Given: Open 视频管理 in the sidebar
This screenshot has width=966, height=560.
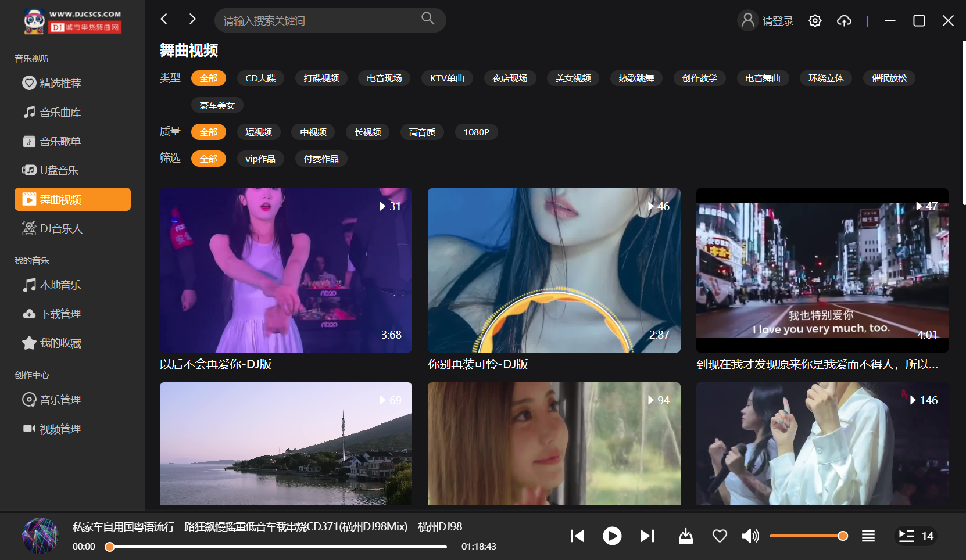Looking at the screenshot, I should [73, 429].
